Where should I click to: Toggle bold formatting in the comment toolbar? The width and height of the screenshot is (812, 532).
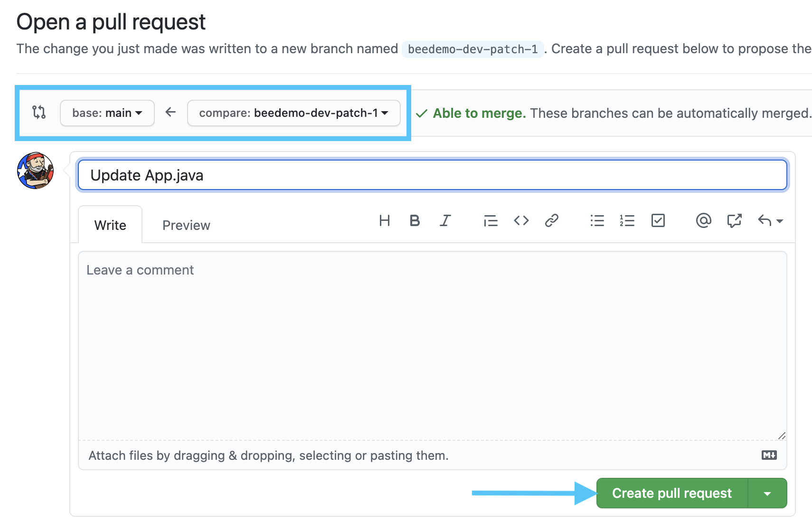coord(415,220)
